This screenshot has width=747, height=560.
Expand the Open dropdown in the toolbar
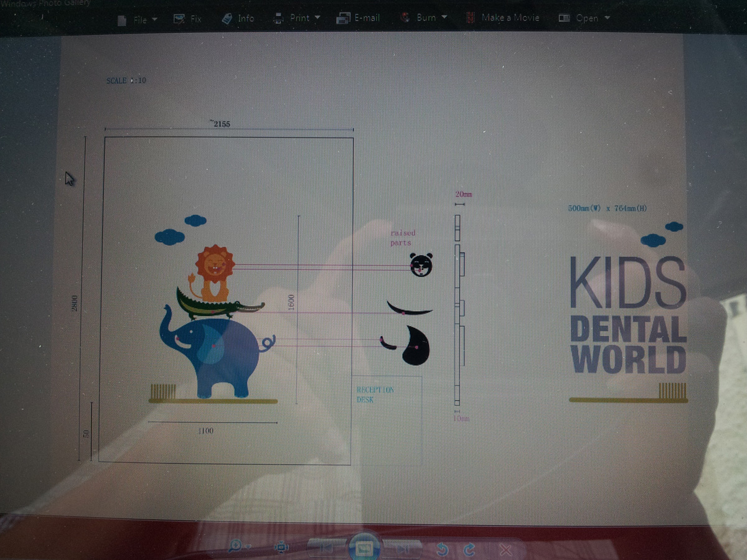[584, 18]
